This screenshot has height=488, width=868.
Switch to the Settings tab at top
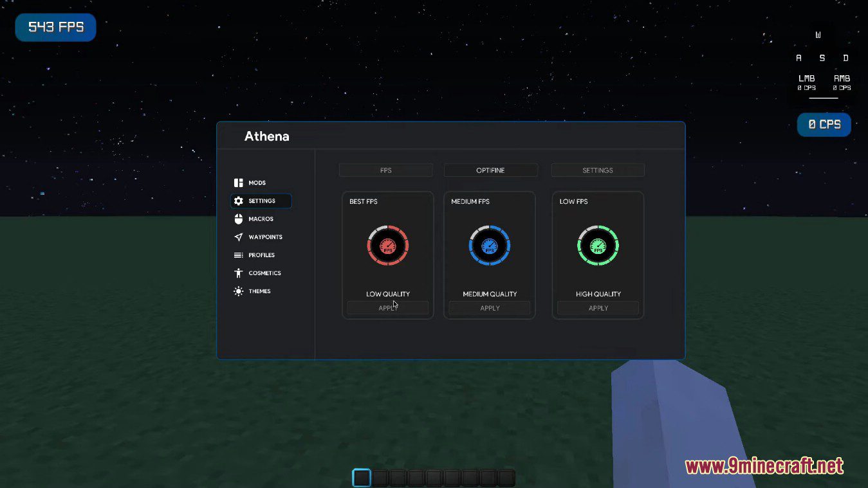[598, 170]
